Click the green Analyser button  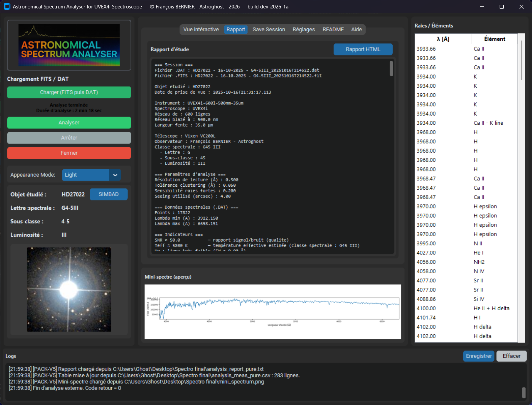69,123
